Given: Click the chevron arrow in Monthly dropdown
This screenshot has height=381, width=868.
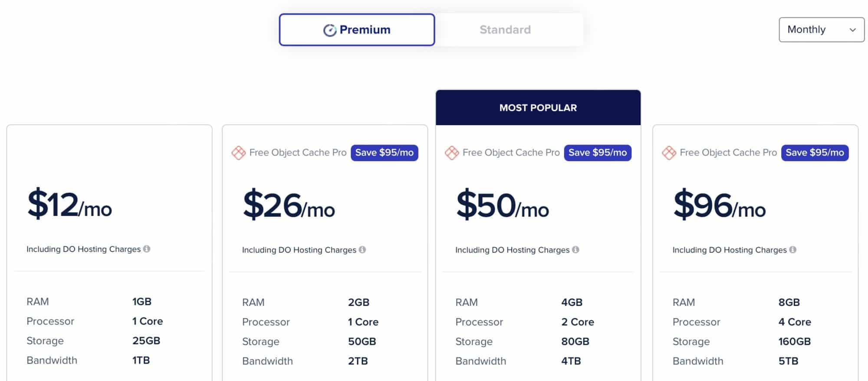Looking at the screenshot, I should 852,30.
